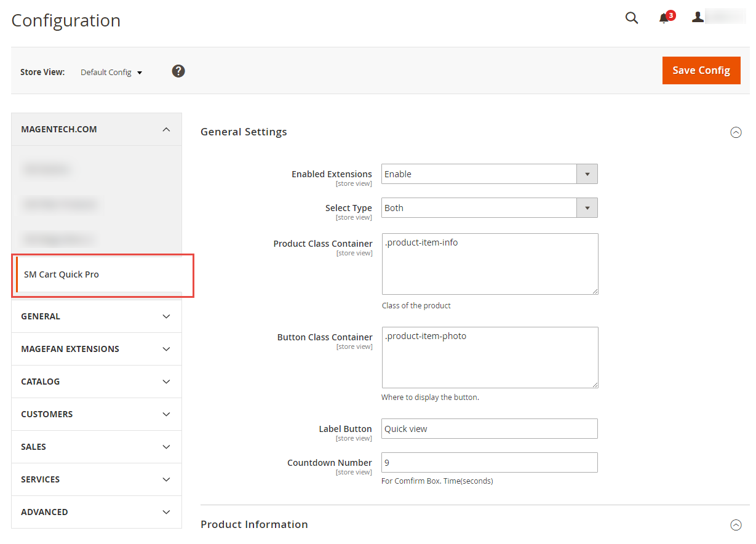Image resolution: width=756 pixels, height=544 pixels.
Task: Expand the CATALOG sidebar group
Action: 97,382
